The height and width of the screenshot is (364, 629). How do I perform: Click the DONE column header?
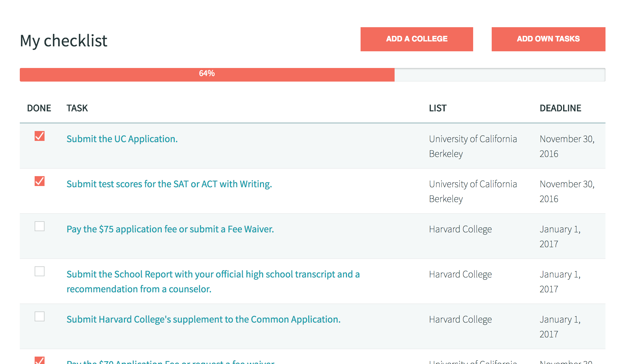(x=39, y=108)
